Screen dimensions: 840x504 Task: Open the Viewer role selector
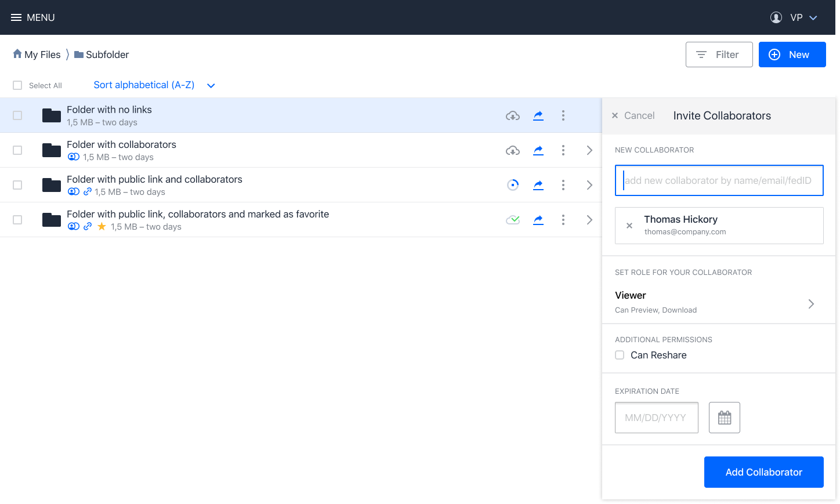coord(719,302)
